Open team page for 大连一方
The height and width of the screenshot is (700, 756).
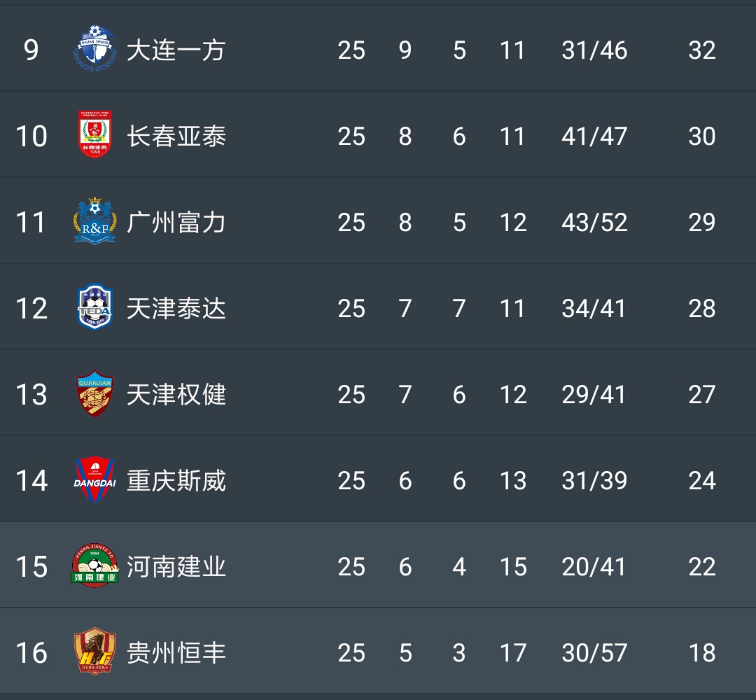click(176, 50)
